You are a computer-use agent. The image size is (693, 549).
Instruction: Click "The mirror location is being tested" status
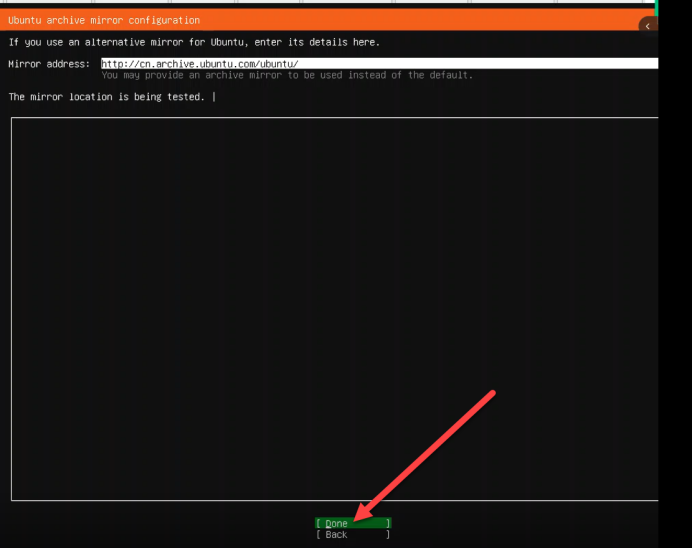(x=106, y=97)
